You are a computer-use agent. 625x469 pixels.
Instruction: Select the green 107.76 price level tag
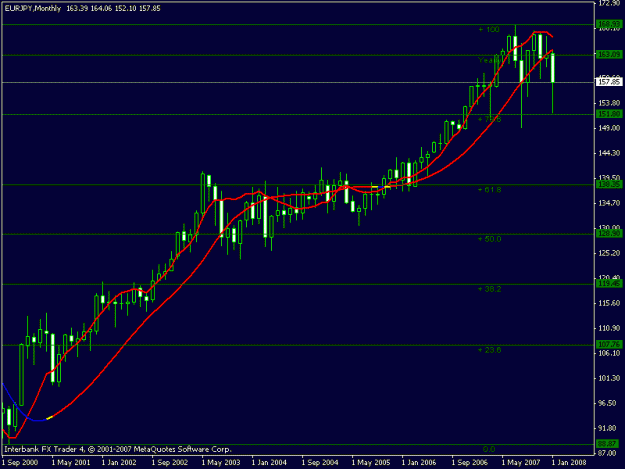click(609, 344)
